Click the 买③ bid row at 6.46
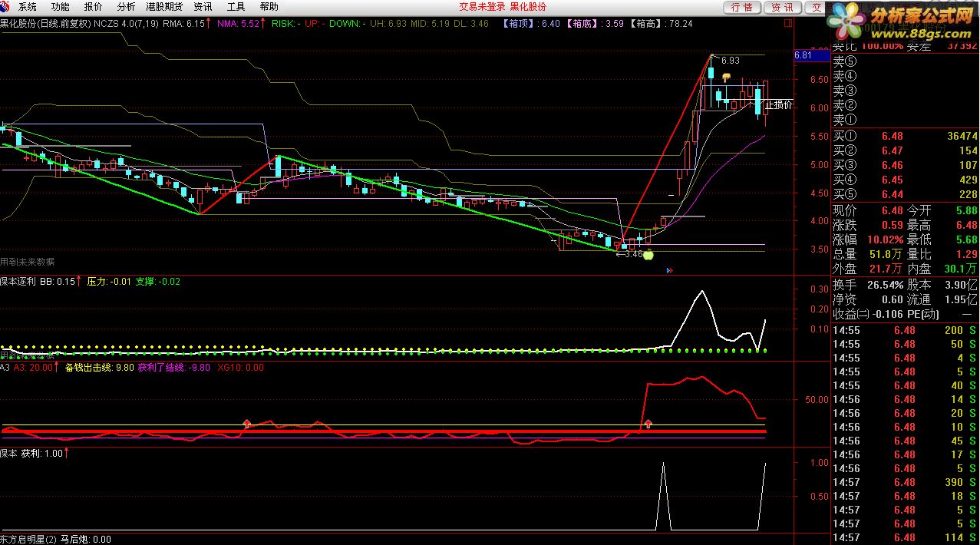The width and height of the screenshot is (980, 545). pyautogui.click(x=906, y=165)
